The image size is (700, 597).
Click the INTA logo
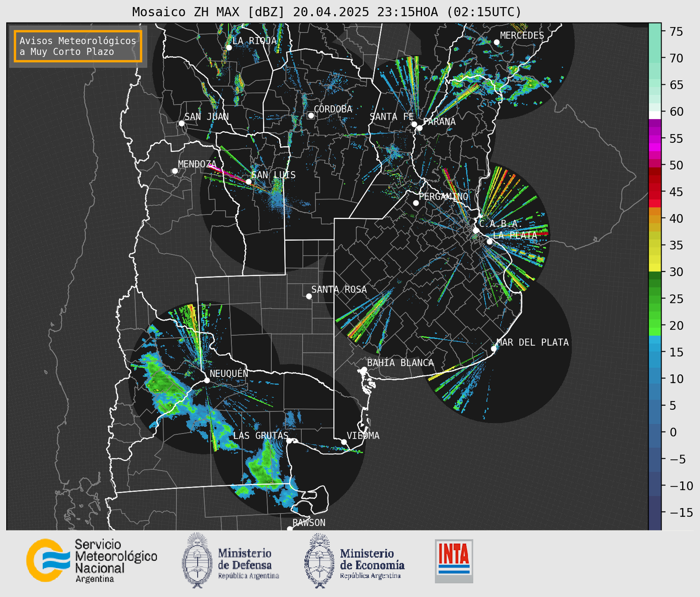click(x=454, y=561)
